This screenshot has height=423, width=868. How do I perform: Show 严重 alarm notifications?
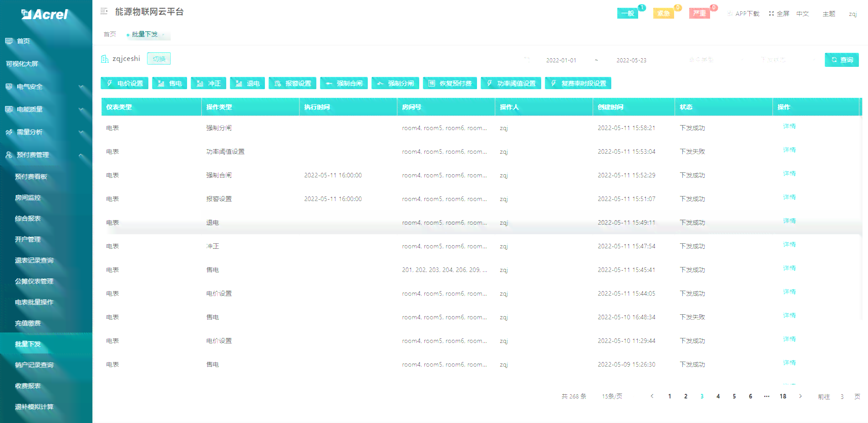[700, 13]
